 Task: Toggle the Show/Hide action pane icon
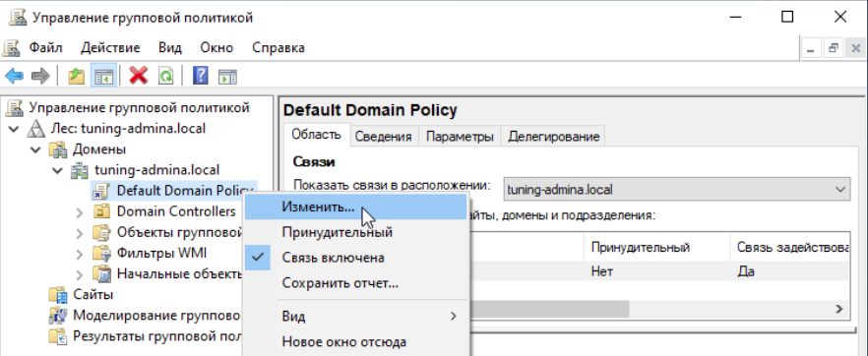coord(227,76)
